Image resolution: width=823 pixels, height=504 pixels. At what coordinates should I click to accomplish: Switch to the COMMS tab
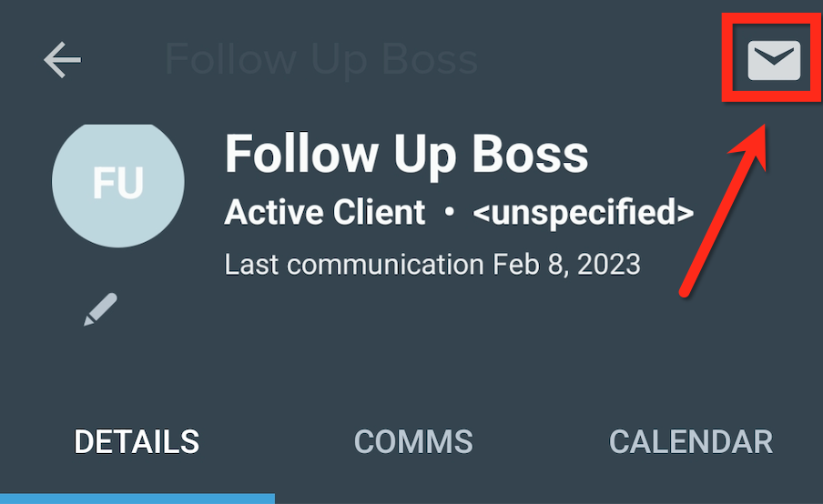(x=413, y=441)
